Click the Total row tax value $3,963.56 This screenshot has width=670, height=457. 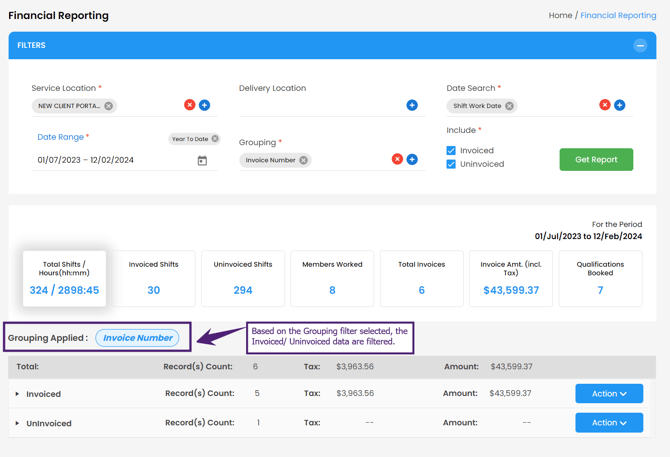355,366
